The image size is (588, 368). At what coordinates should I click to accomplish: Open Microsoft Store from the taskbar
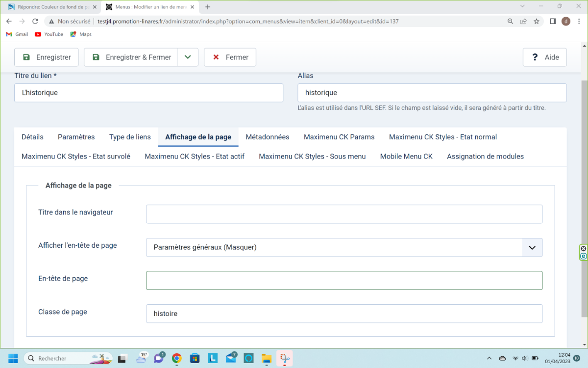195,358
